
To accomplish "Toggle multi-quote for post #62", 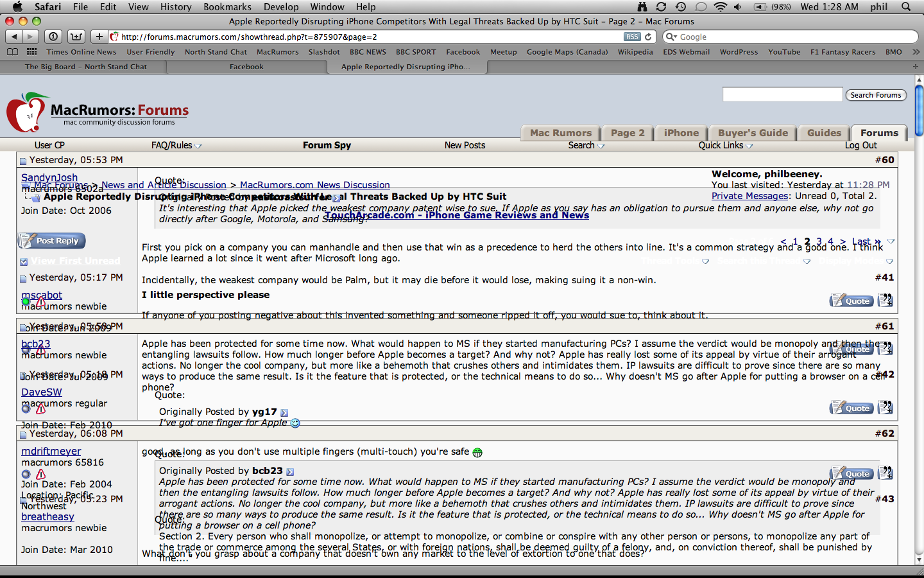I will point(885,473).
